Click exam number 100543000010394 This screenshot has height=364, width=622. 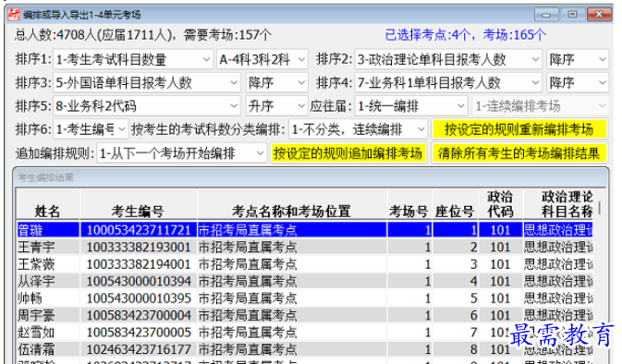(x=139, y=281)
